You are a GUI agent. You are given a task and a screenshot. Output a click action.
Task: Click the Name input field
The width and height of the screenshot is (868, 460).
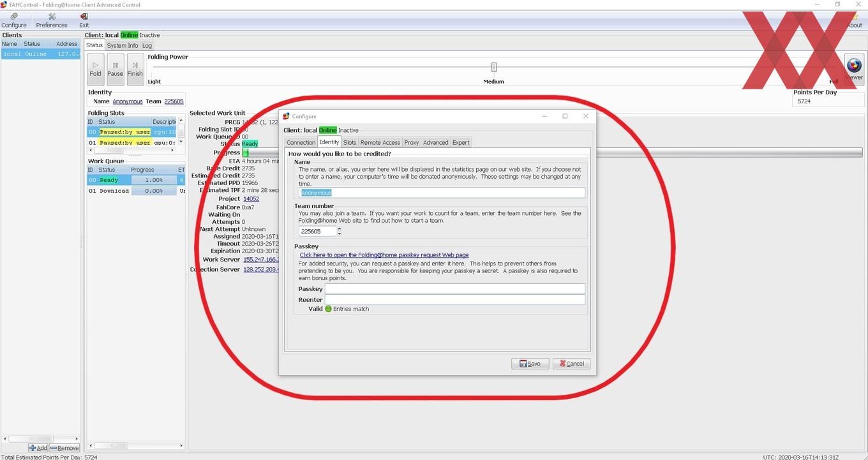442,193
